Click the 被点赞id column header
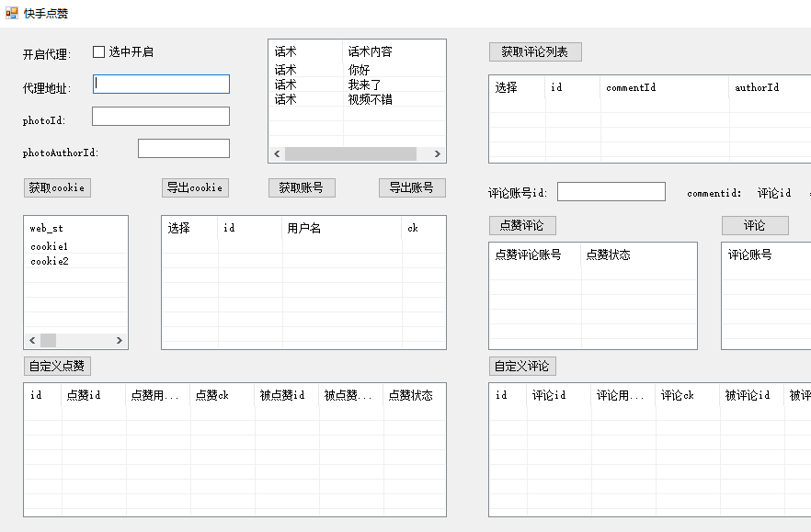Viewport: 811px width, 532px height. (287, 395)
